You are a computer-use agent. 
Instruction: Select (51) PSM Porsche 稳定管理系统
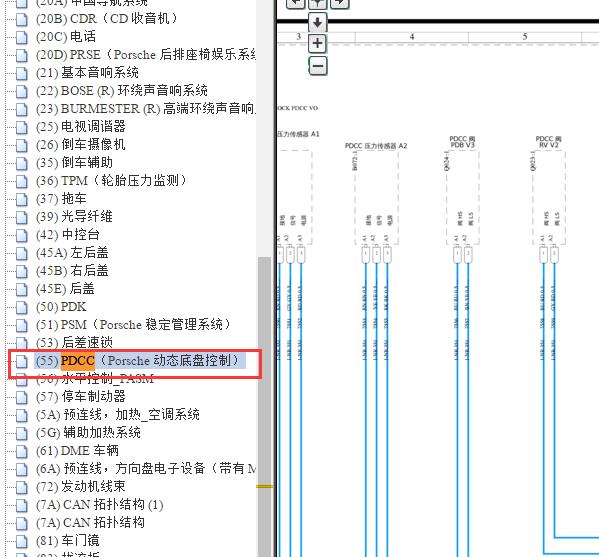coord(133,324)
